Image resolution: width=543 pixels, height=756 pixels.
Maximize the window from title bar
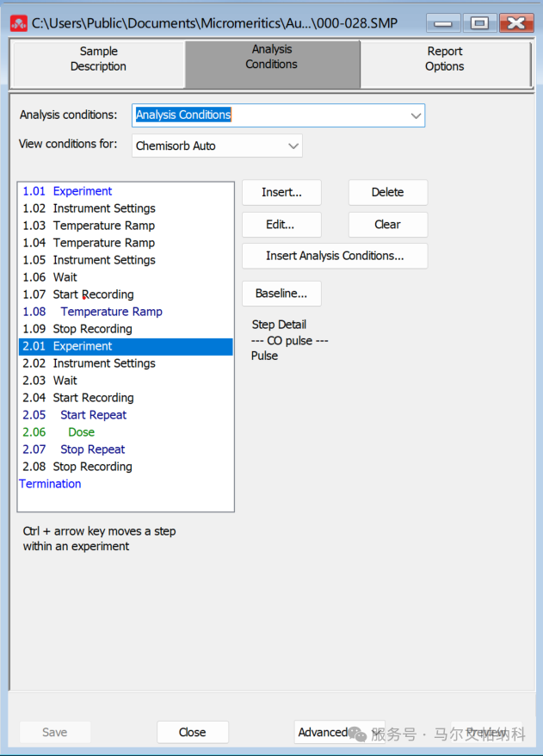(x=479, y=23)
